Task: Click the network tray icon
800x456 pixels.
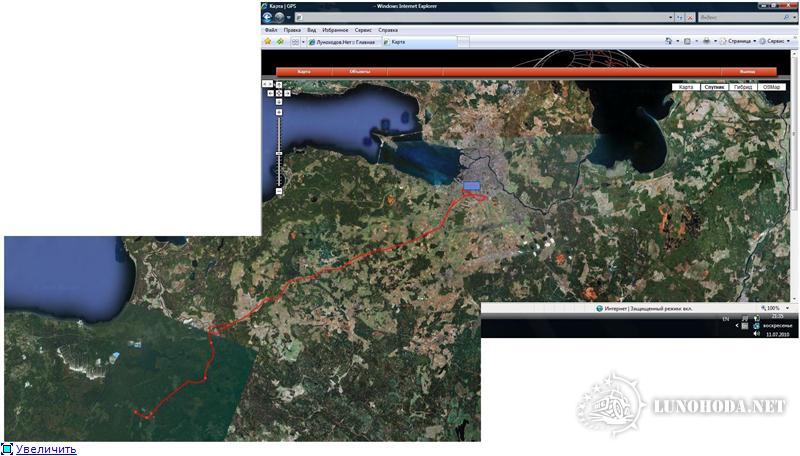Action: pyautogui.click(x=757, y=326)
